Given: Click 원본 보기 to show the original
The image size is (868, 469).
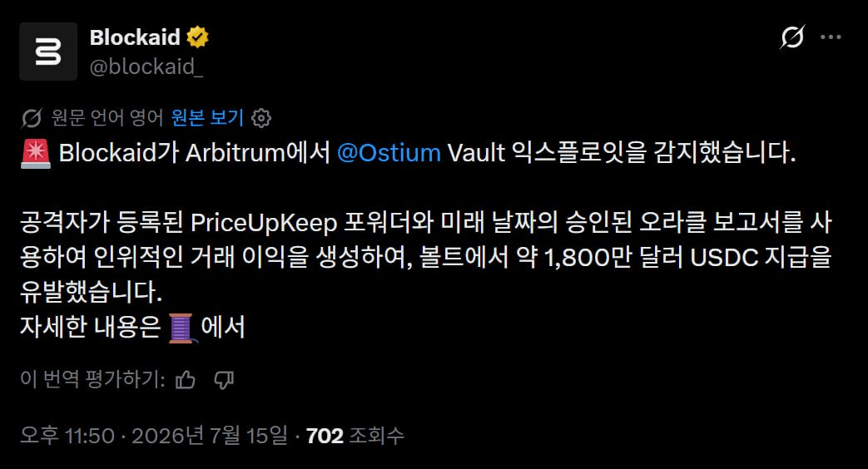Looking at the screenshot, I should pyautogui.click(x=207, y=117).
